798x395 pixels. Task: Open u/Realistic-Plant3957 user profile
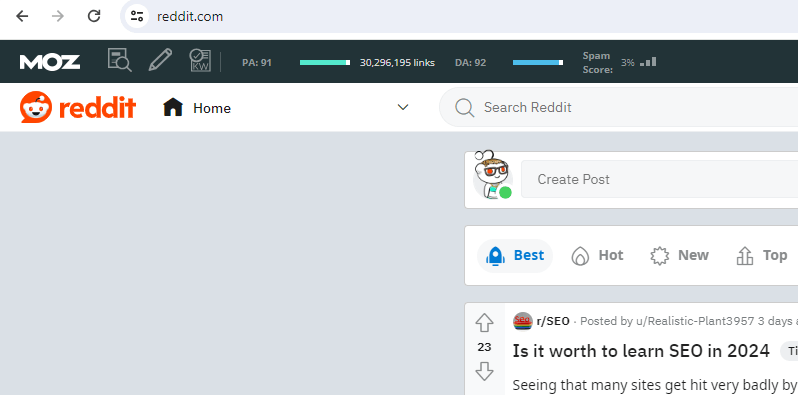point(695,321)
